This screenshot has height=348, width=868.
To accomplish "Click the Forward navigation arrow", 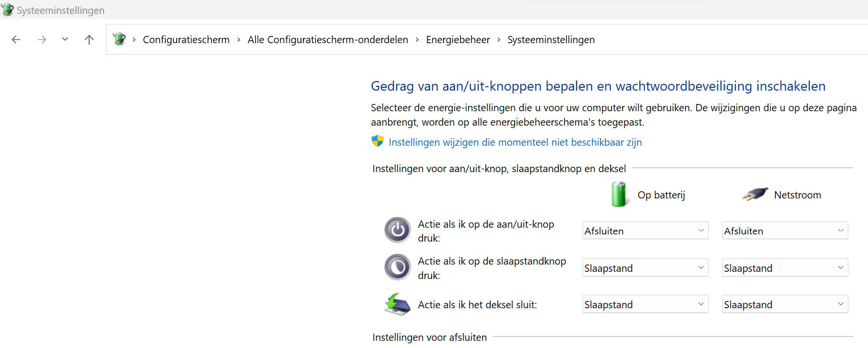I will tap(42, 40).
